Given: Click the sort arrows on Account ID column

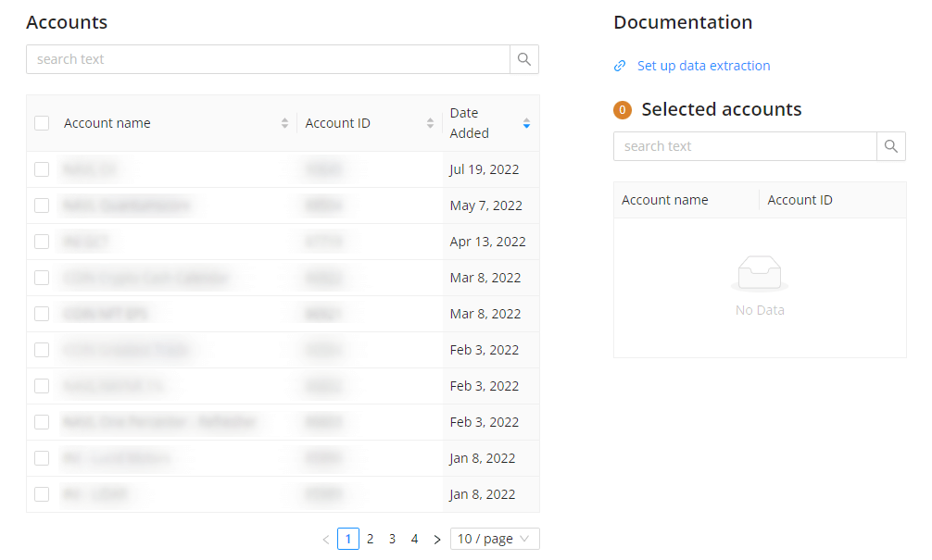Looking at the screenshot, I should click(429, 122).
